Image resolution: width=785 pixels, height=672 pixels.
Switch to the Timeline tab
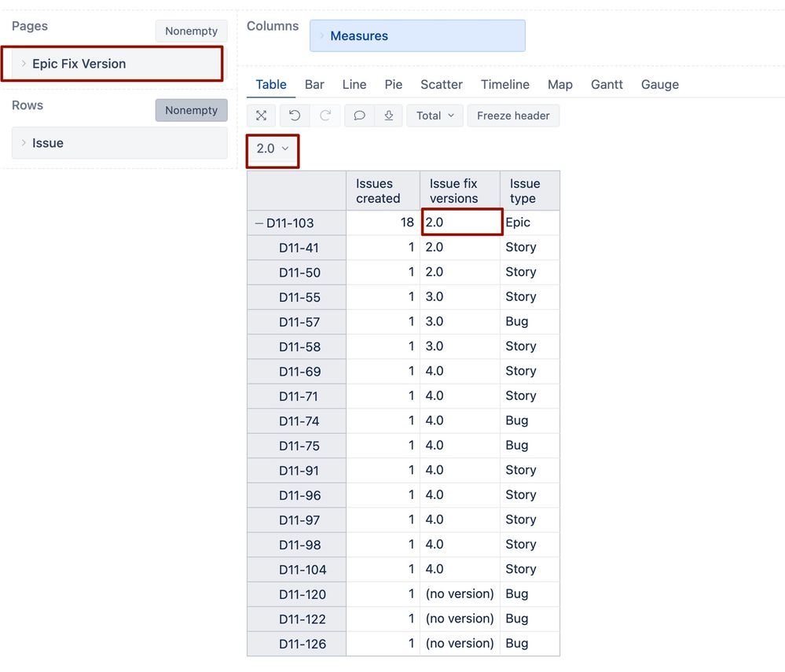(x=505, y=85)
